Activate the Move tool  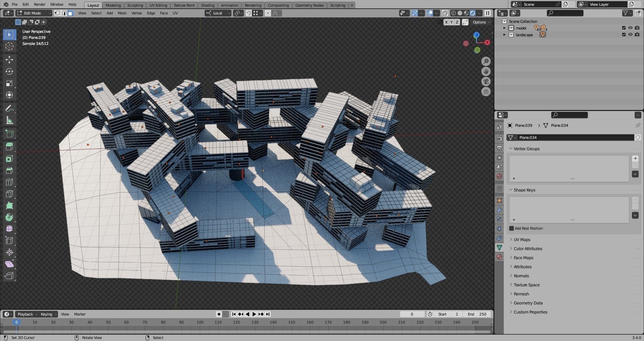(x=9, y=59)
